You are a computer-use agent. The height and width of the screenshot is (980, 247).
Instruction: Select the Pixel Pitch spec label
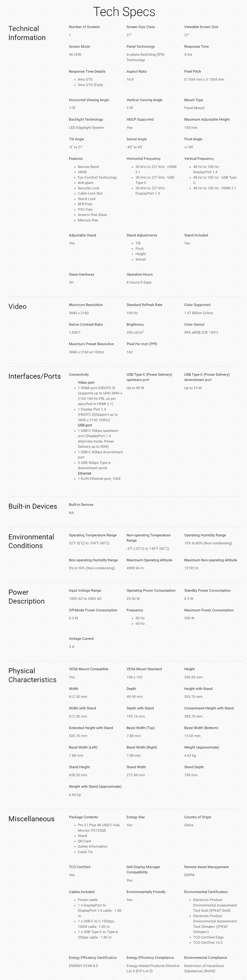tap(193, 71)
